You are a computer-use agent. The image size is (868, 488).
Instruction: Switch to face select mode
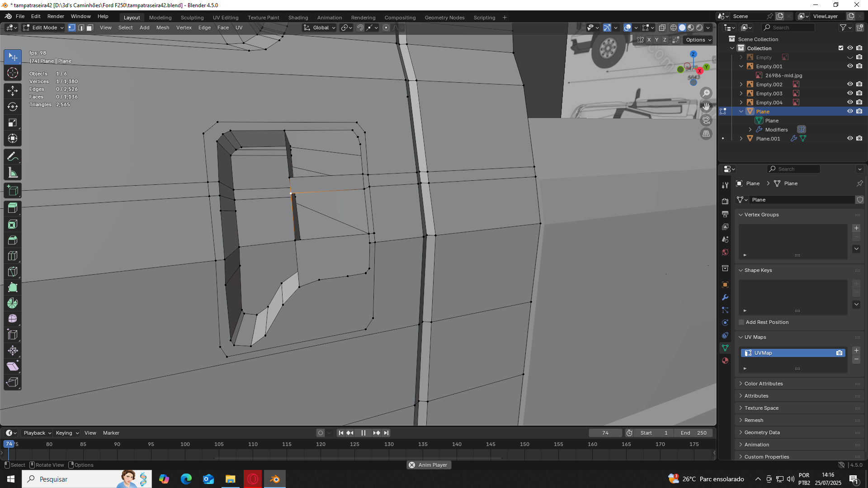90,28
